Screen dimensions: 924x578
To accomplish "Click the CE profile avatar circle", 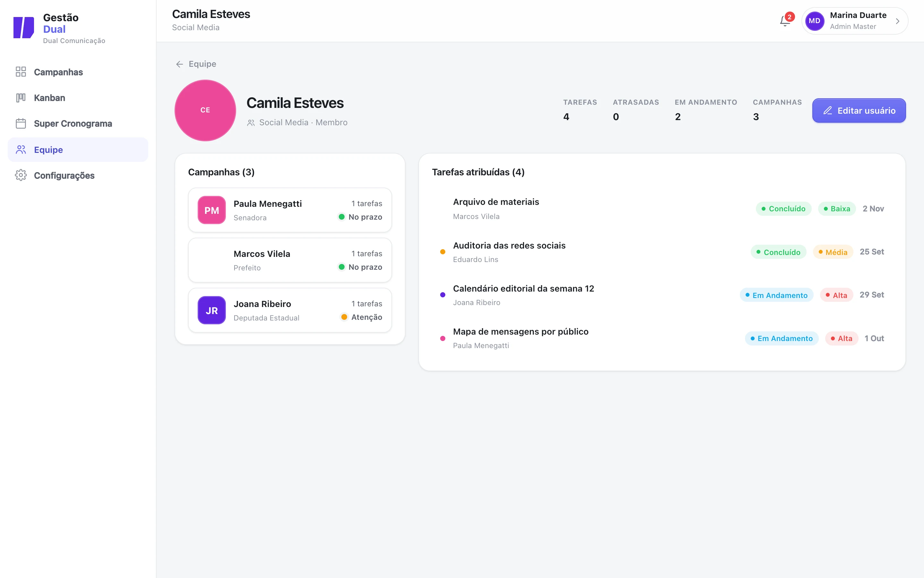I will (x=205, y=110).
